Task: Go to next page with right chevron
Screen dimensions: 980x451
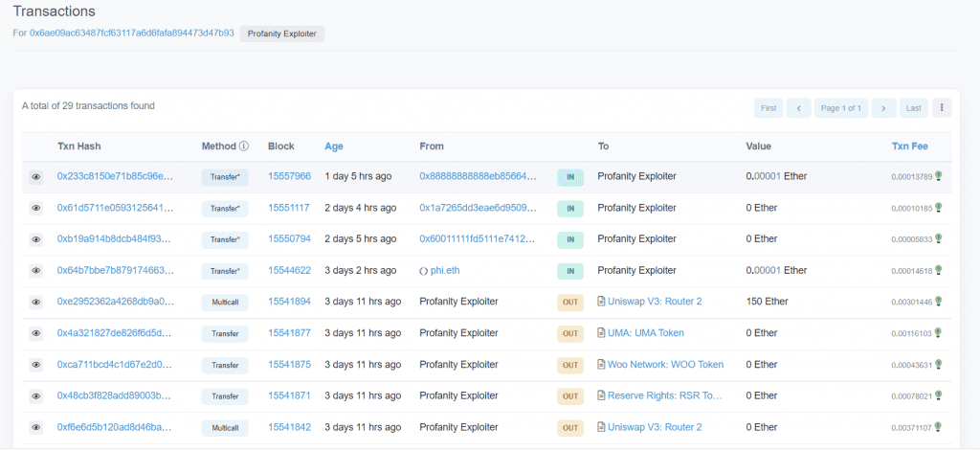Action: [x=883, y=108]
